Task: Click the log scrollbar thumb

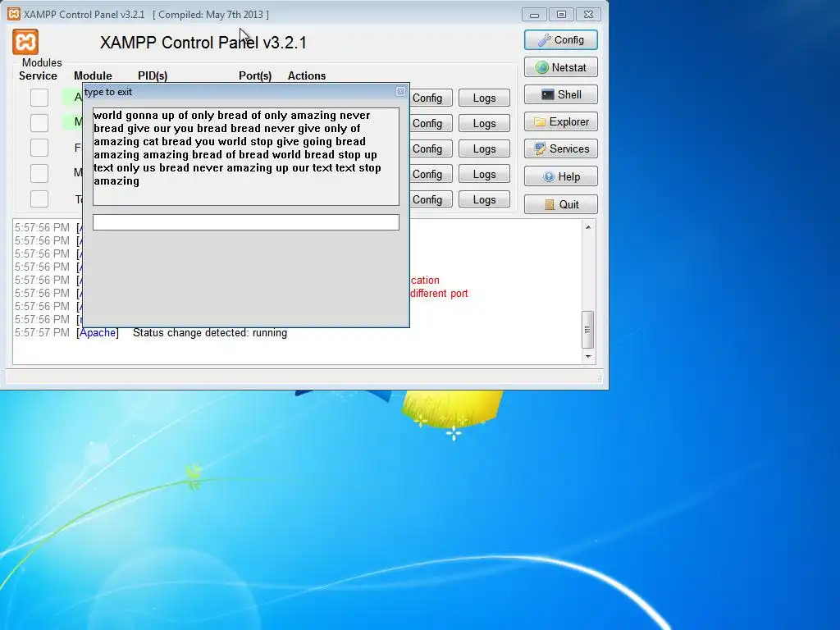Action: pos(587,330)
